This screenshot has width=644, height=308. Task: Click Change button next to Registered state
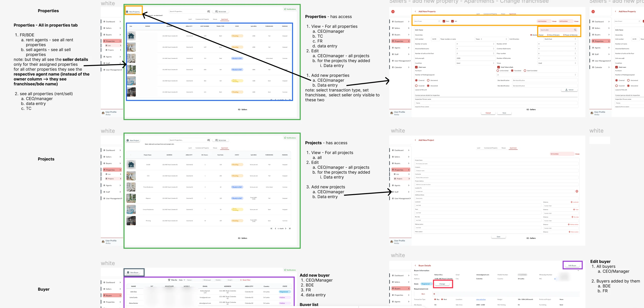click(x=442, y=284)
